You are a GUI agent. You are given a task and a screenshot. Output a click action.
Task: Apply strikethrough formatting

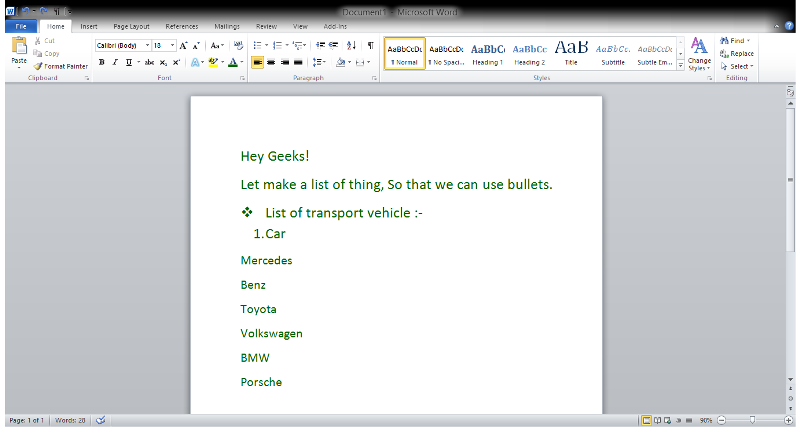pyautogui.click(x=149, y=62)
